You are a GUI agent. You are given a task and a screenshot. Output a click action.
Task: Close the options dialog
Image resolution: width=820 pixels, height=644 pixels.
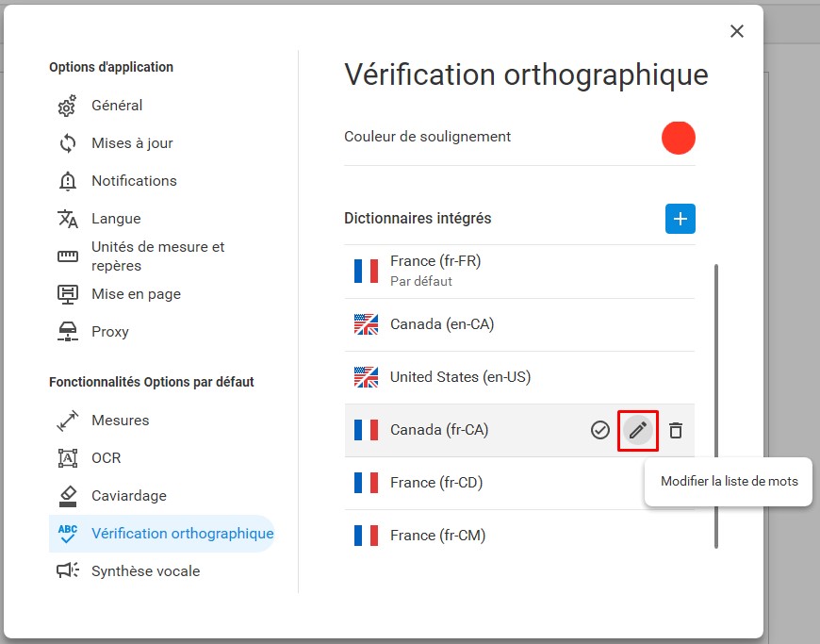coord(737,31)
